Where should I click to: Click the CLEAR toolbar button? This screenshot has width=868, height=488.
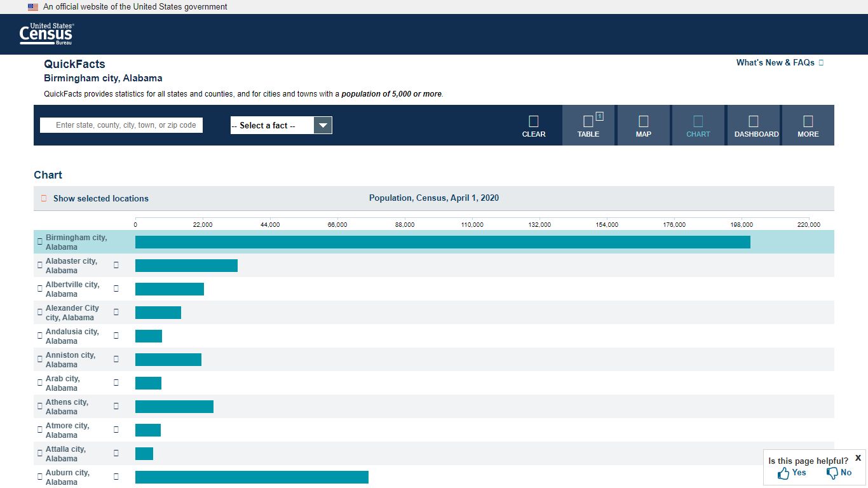534,125
